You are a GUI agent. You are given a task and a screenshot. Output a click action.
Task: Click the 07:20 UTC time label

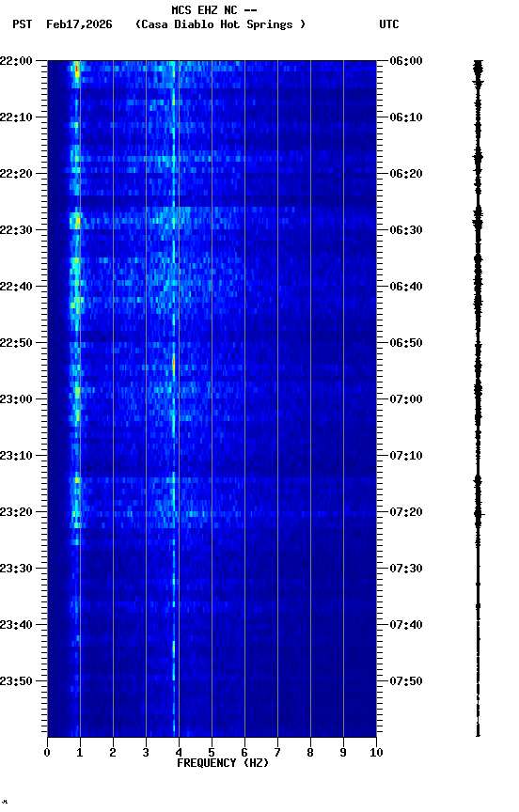click(x=406, y=512)
